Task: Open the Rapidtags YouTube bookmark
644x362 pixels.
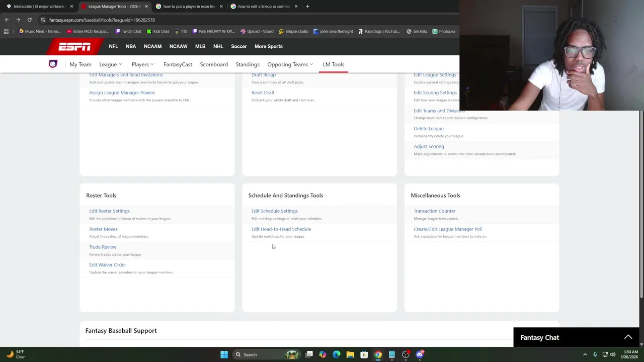Action: click(379, 31)
